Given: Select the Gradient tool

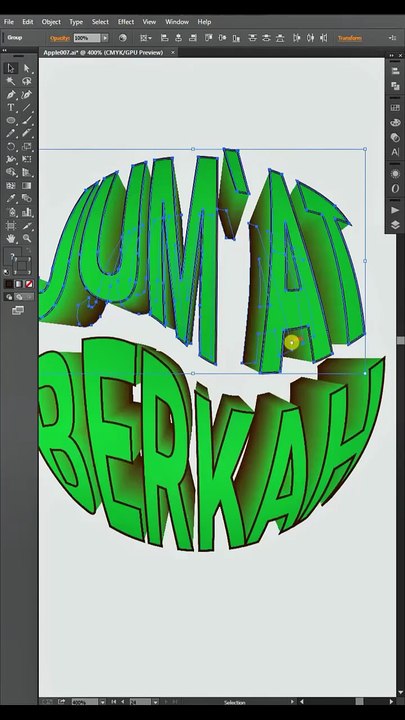Looking at the screenshot, I should [x=27, y=186].
